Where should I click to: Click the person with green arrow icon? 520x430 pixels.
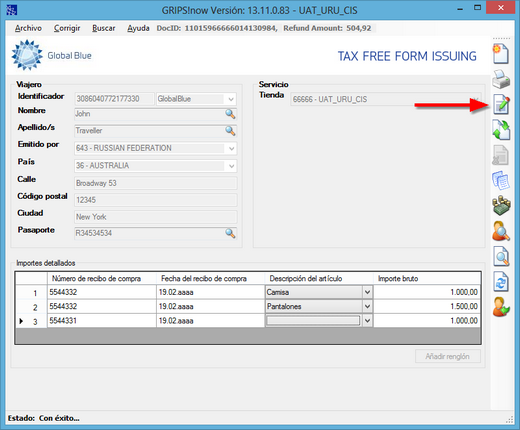[501, 307]
